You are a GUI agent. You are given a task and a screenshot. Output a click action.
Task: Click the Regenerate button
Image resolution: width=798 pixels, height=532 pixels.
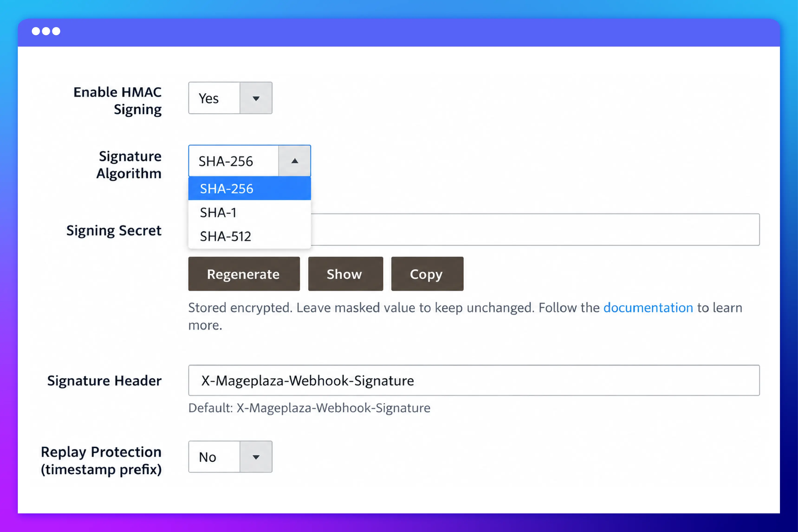click(x=244, y=274)
